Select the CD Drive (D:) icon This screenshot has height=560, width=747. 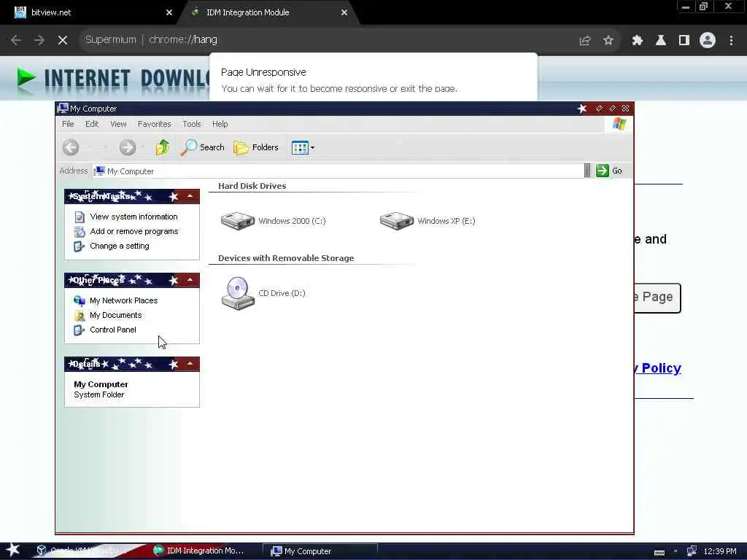pos(263,293)
